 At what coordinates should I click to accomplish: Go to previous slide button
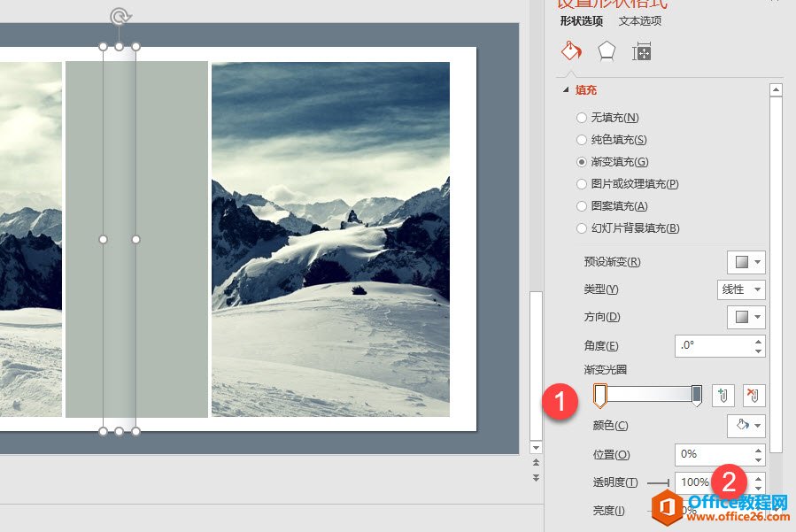[x=536, y=462]
